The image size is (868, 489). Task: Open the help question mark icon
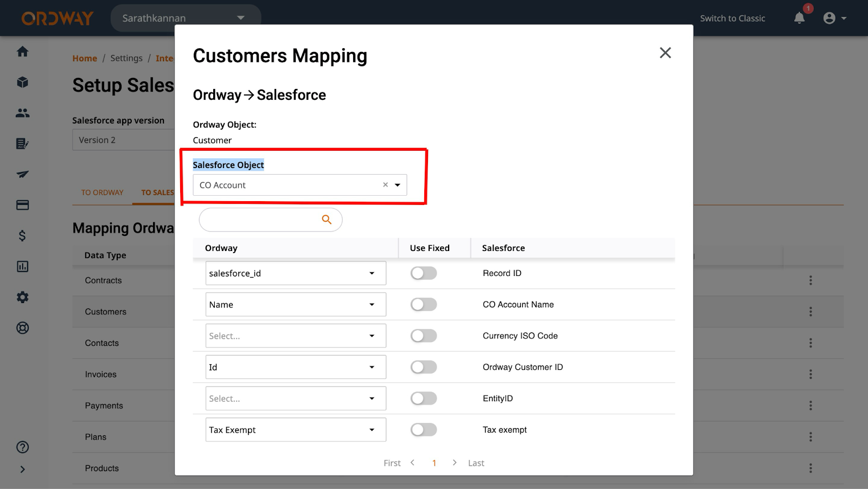tap(22, 447)
